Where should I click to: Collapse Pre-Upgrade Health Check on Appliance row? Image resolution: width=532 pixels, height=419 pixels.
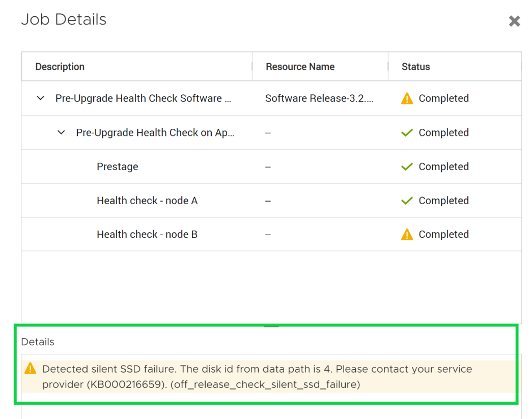[x=61, y=132]
